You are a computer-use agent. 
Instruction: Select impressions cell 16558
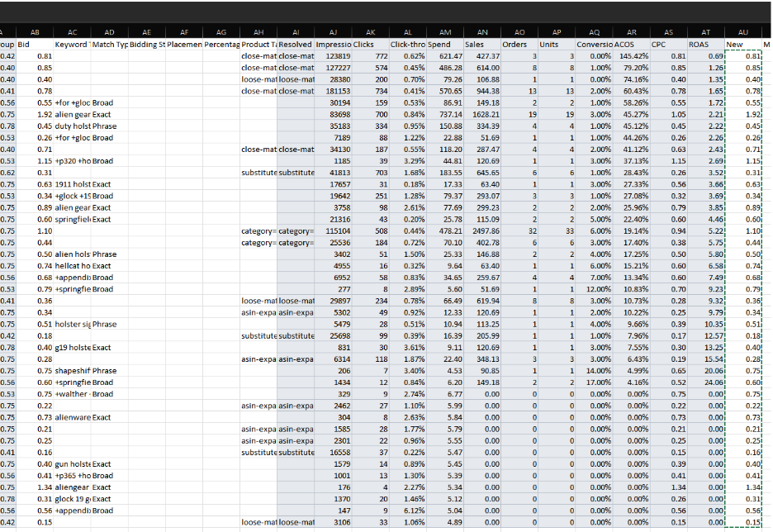(334, 452)
